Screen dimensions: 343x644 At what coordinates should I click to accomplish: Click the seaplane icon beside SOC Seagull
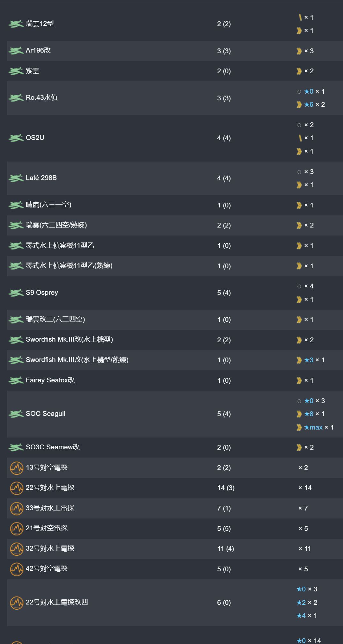coord(16,414)
